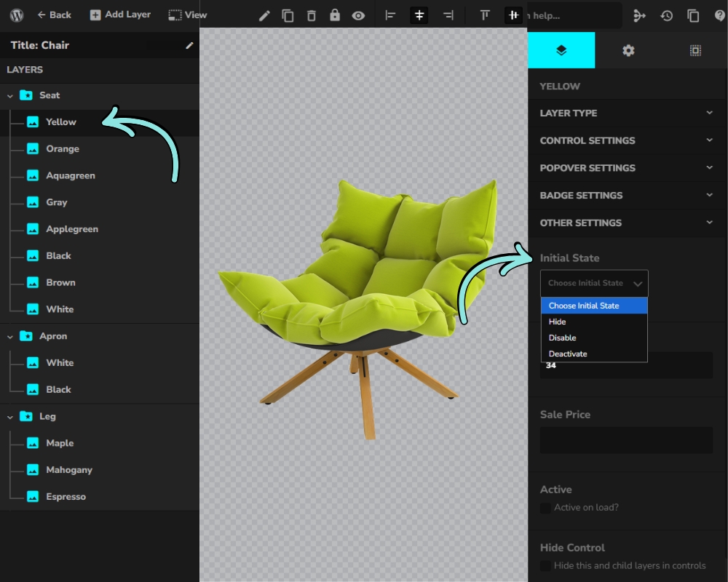
Task: Open the View menu
Action: 188,15
